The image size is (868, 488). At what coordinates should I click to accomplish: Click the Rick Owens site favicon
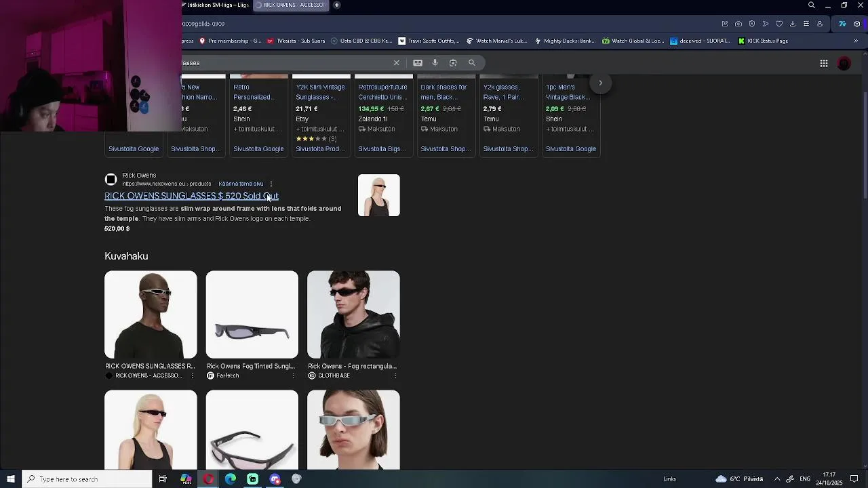(x=111, y=180)
